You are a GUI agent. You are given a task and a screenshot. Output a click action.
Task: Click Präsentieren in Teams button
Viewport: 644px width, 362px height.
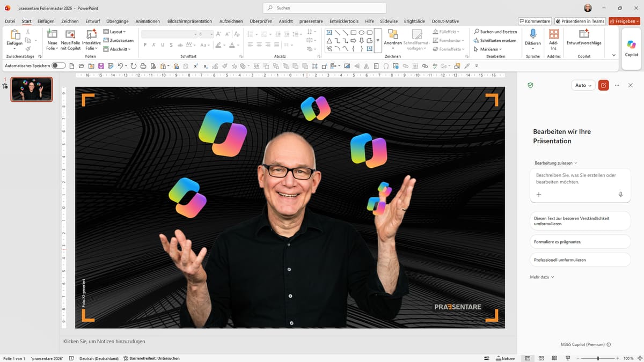(580, 21)
